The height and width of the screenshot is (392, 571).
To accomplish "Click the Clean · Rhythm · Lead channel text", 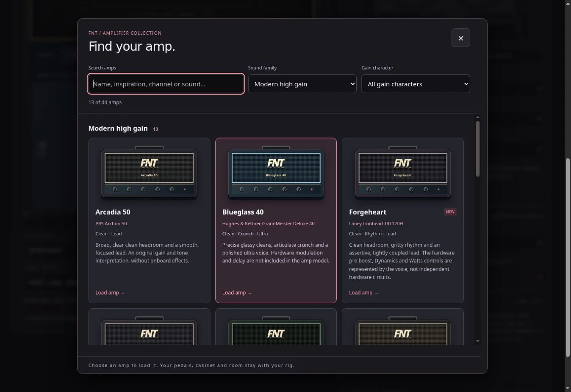I will coord(372,234).
